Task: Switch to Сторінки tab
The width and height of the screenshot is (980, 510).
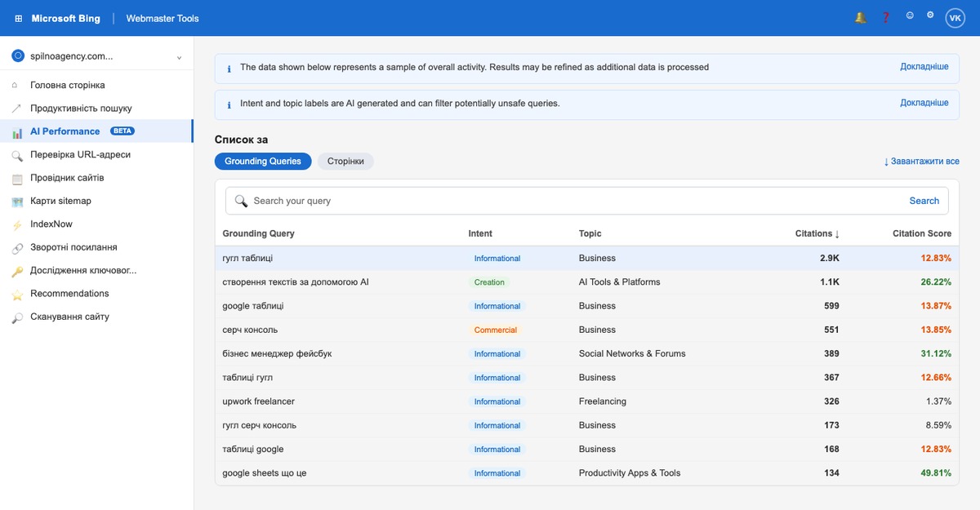Action: (x=345, y=162)
